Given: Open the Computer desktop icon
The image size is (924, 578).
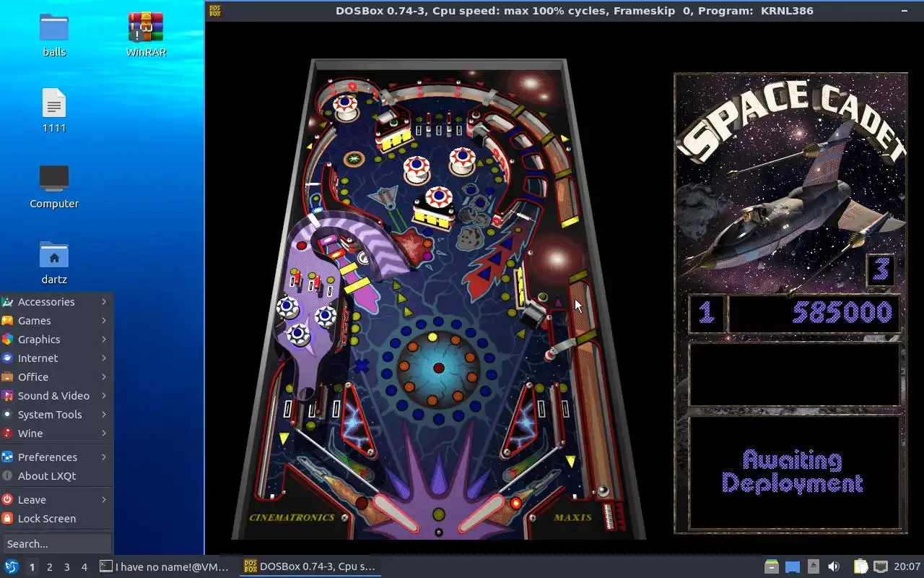Looking at the screenshot, I should coord(54,186).
